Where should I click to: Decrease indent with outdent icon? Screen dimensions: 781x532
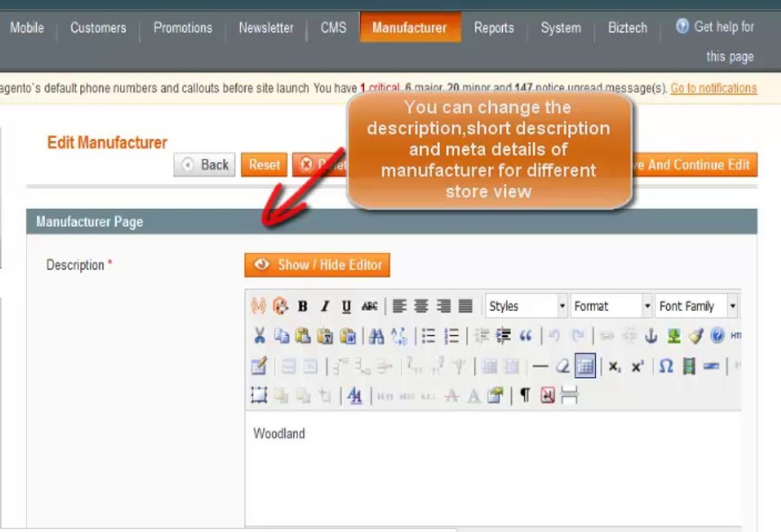coord(481,336)
